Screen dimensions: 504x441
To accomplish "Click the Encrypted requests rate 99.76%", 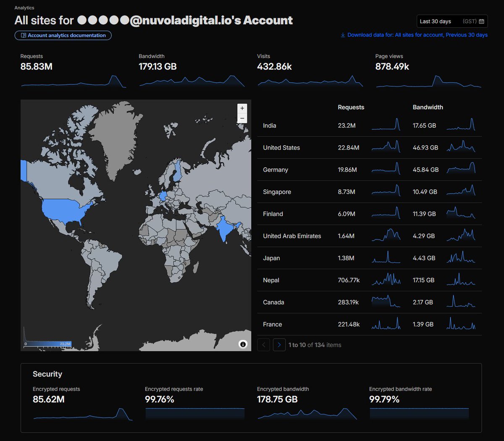I will [x=174, y=395].
